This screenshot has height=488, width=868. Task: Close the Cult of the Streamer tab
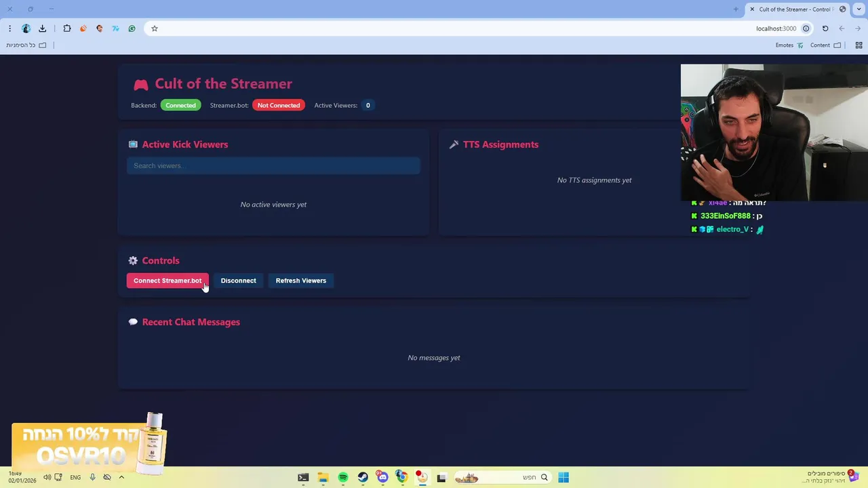(752, 9)
